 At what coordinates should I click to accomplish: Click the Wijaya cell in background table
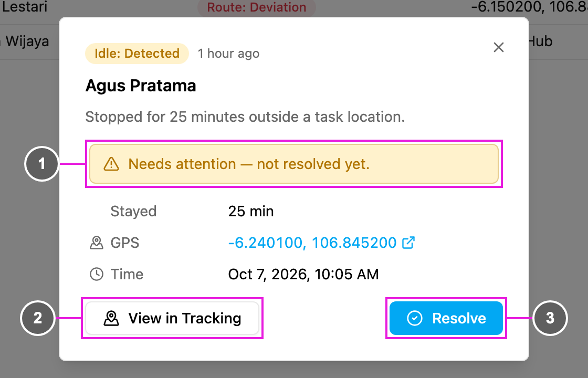pyautogui.click(x=25, y=41)
